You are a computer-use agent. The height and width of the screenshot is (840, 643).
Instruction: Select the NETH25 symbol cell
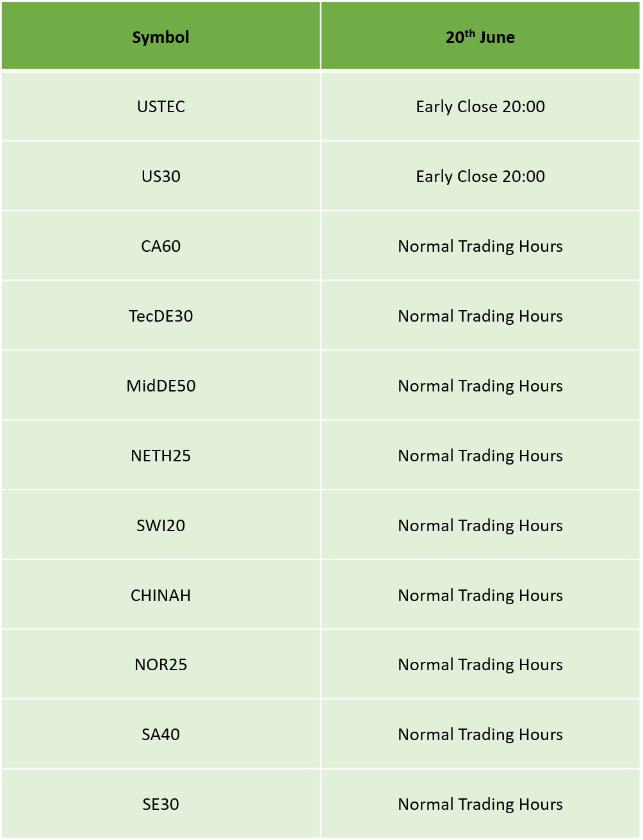click(161, 456)
